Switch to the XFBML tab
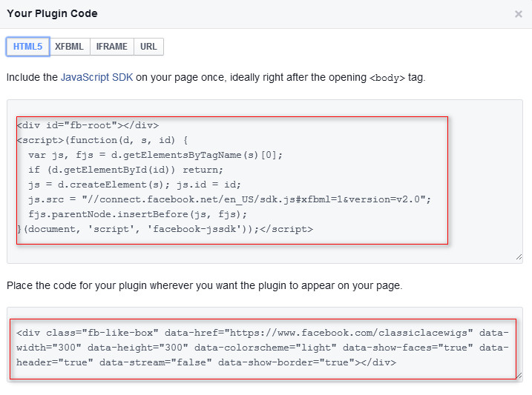532x395 pixels. [x=70, y=47]
